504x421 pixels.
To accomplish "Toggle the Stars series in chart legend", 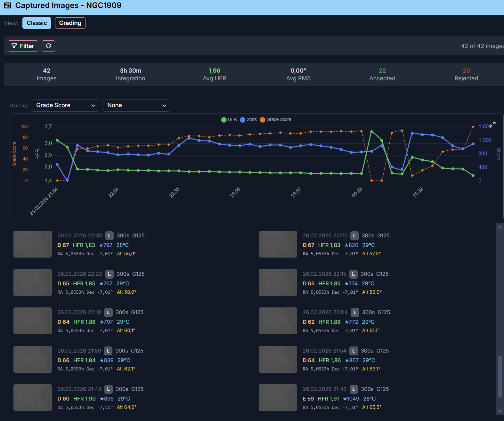I will click(248, 120).
